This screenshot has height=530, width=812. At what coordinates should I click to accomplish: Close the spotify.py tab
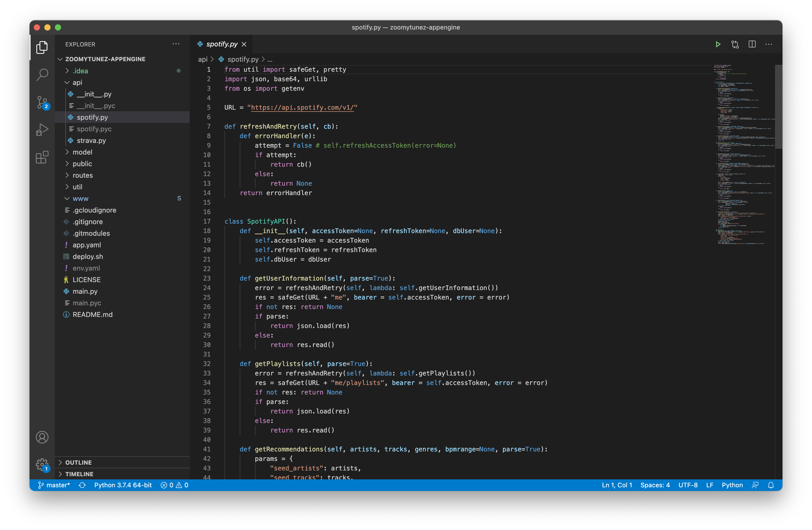tap(244, 44)
